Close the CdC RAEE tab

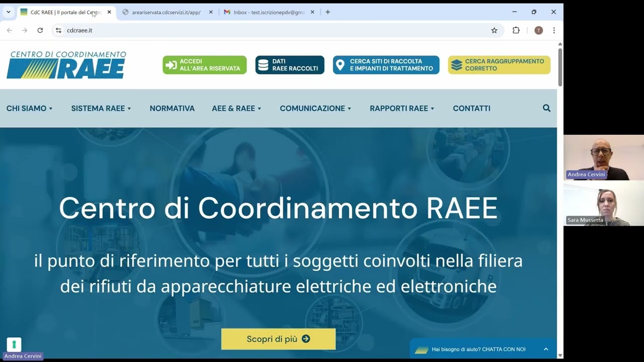tap(109, 12)
